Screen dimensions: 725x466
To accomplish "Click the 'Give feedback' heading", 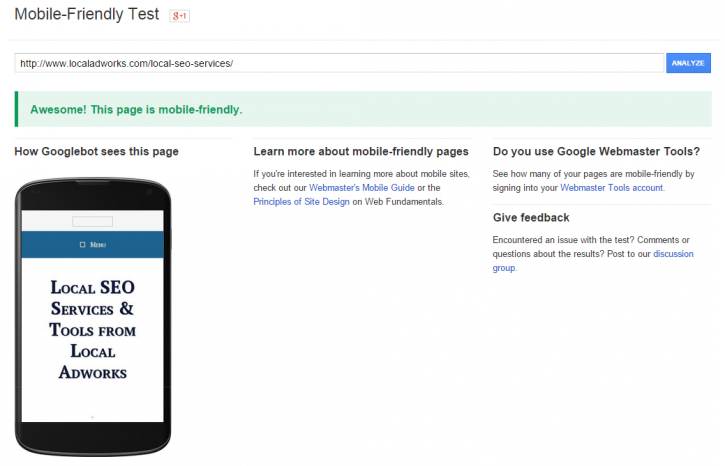I will tap(531, 218).
